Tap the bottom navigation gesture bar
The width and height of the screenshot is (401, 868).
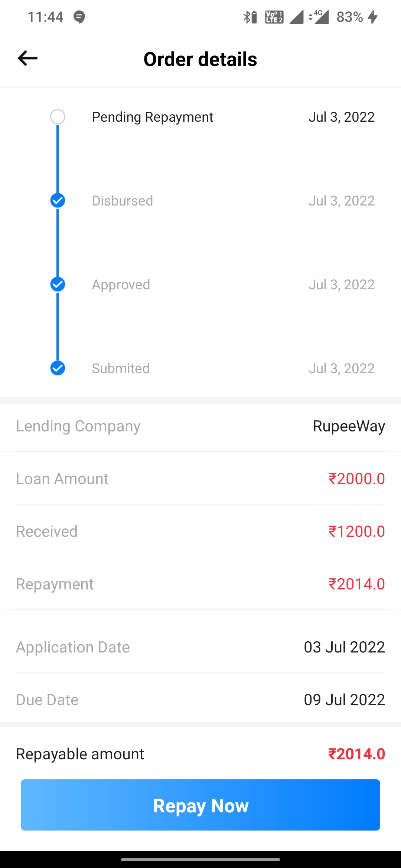pyautogui.click(x=200, y=859)
